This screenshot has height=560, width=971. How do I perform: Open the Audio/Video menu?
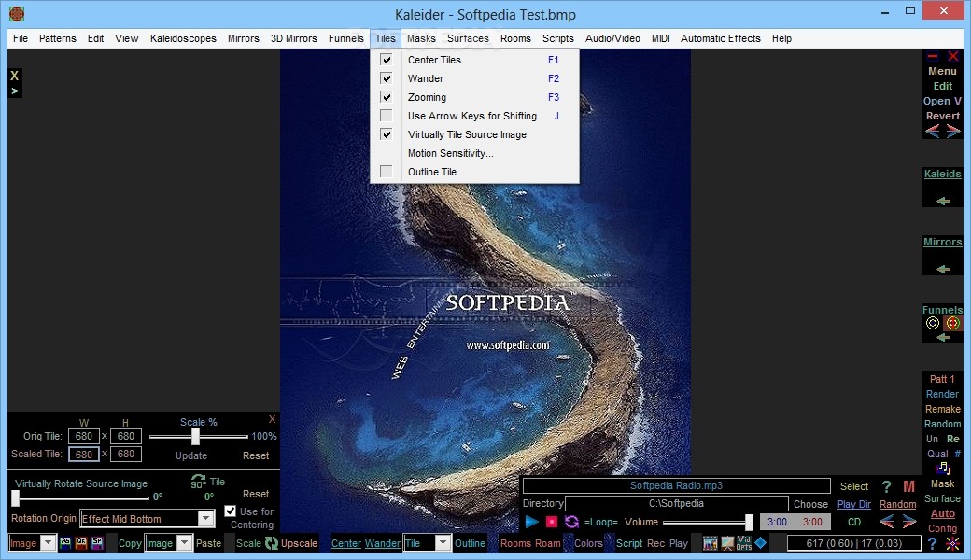(612, 38)
